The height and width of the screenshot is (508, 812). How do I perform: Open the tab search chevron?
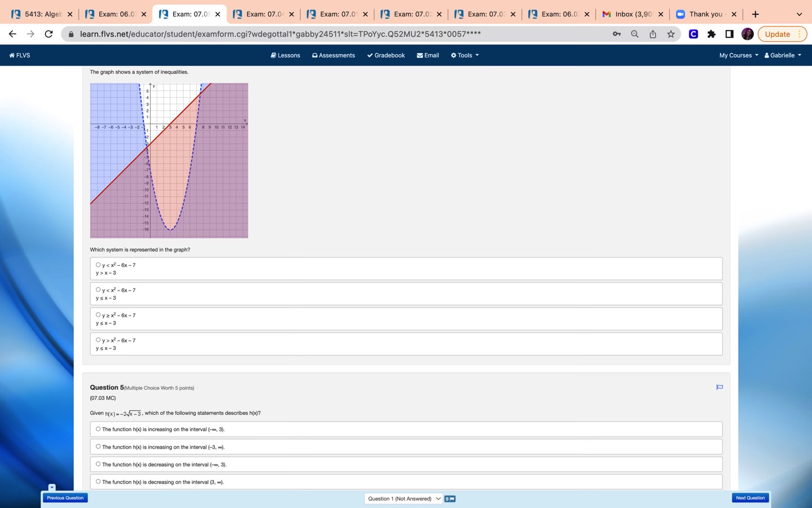coord(799,14)
